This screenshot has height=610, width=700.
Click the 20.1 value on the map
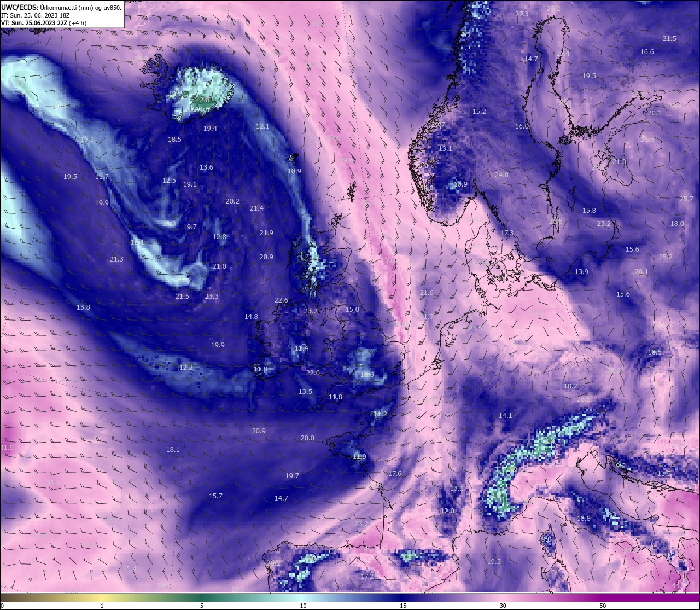[x=655, y=113]
